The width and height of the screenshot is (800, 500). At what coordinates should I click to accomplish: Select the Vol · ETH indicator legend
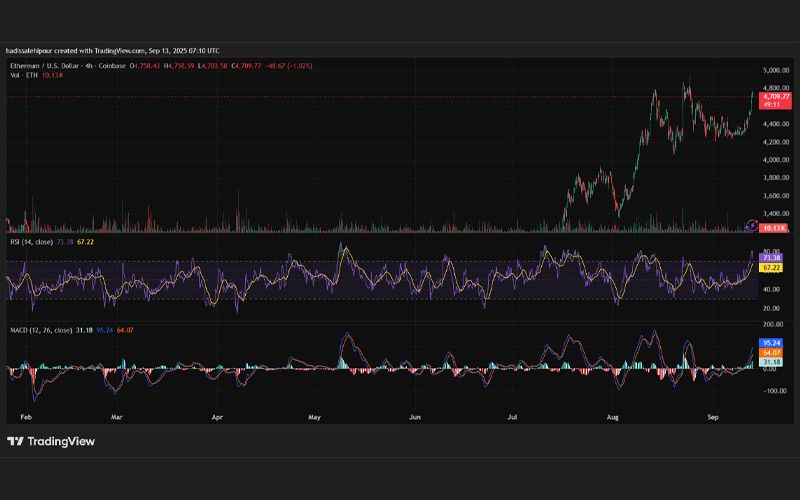pyautogui.click(x=24, y=75)
